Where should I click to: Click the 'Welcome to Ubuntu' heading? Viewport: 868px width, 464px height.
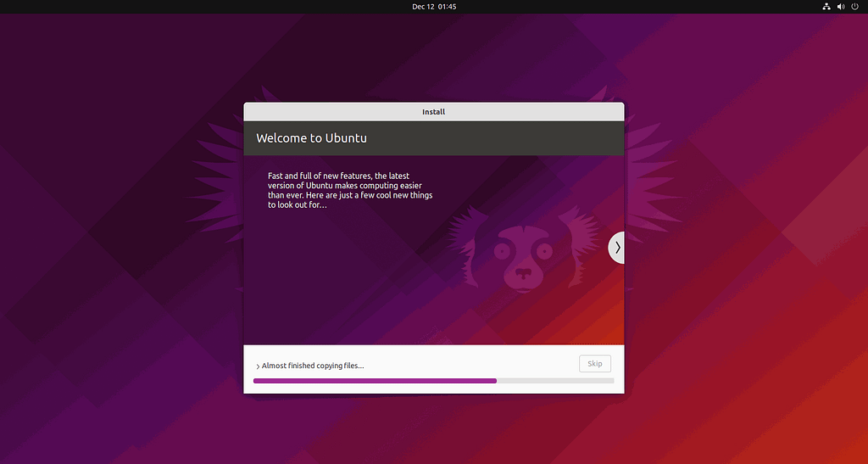pyautogui.click(x=311, y=138)
